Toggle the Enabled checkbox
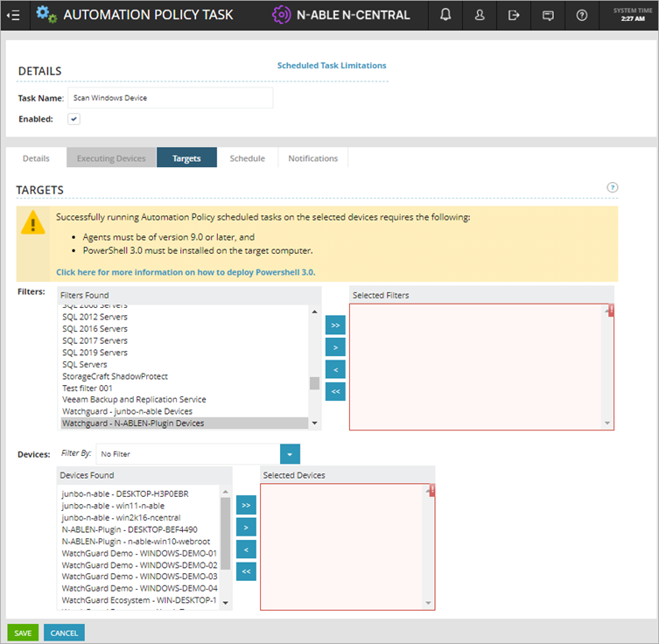This screenshot has height=644, width=659. coord(74,119)
